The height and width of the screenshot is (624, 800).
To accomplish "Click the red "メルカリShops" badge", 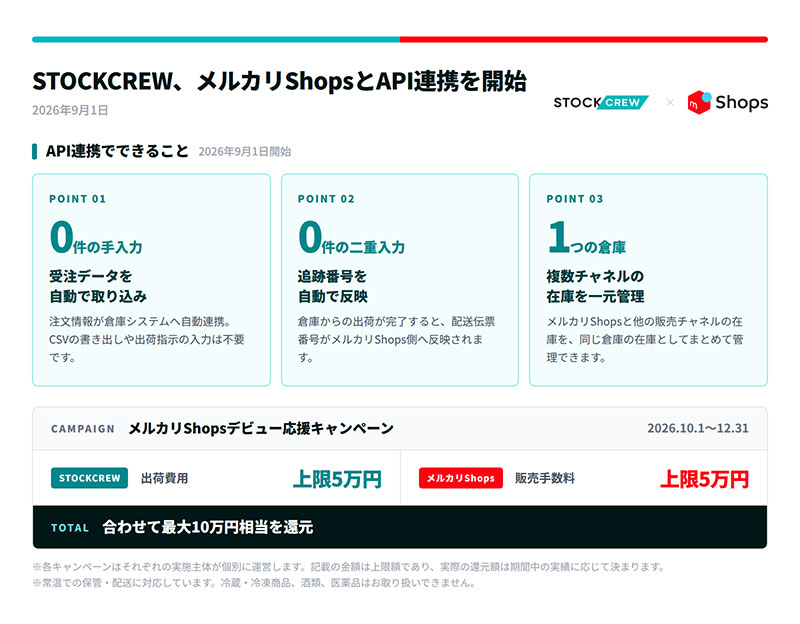I will (x=461, y=478).
